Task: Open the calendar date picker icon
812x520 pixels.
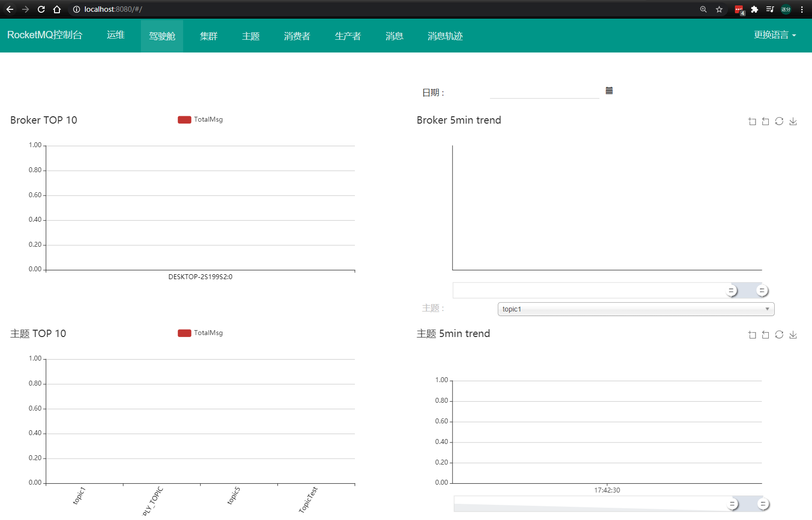Action: tap(609, 91)
